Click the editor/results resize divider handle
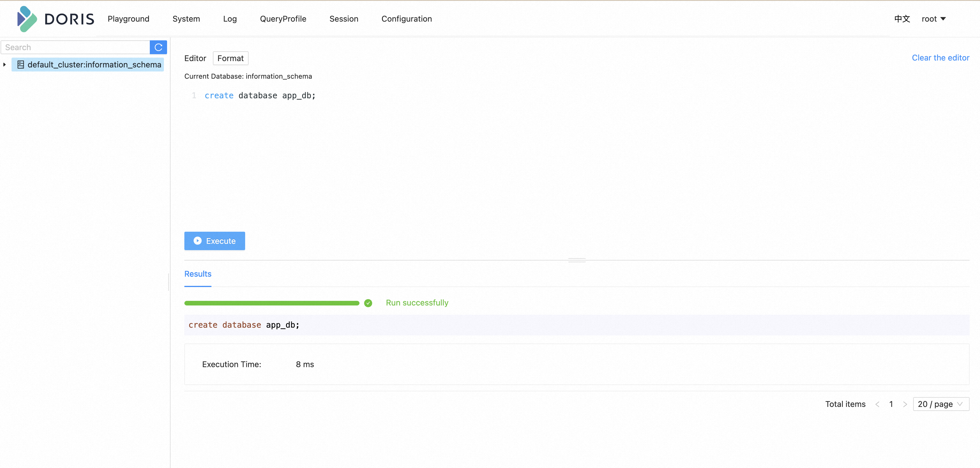This screenshot has width=980, height=468. point(577,260)
